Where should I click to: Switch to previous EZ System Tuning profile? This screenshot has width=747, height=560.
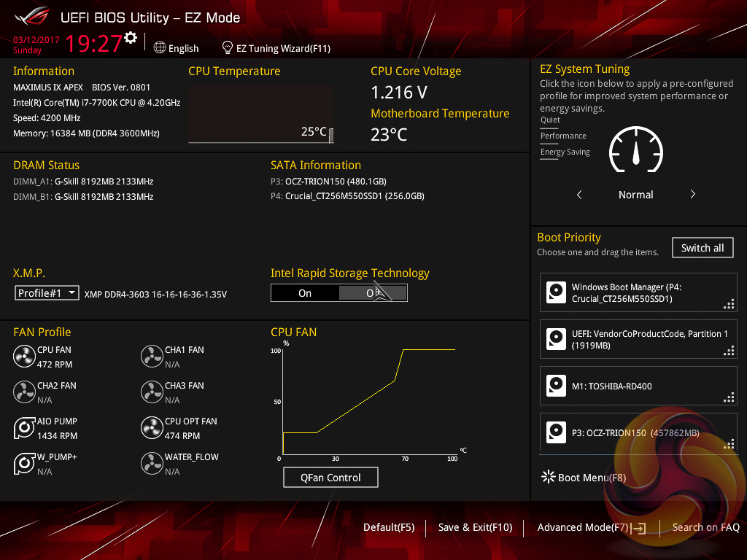579,194
